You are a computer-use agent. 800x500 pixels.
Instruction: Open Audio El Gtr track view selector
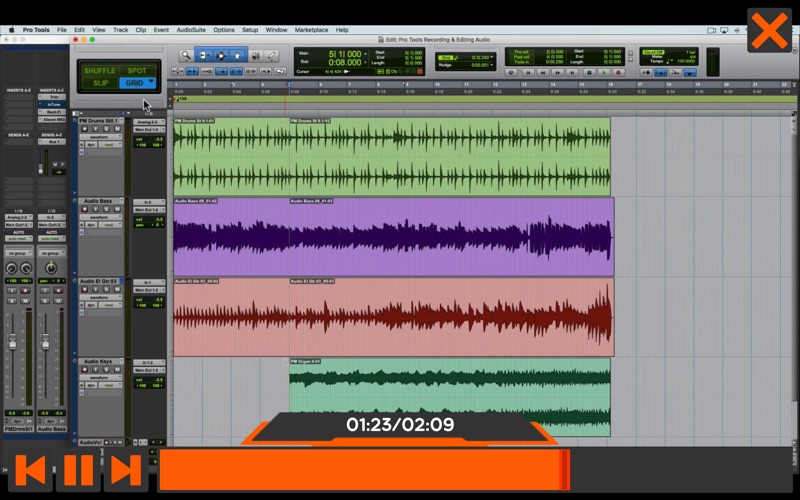point(101,297)
